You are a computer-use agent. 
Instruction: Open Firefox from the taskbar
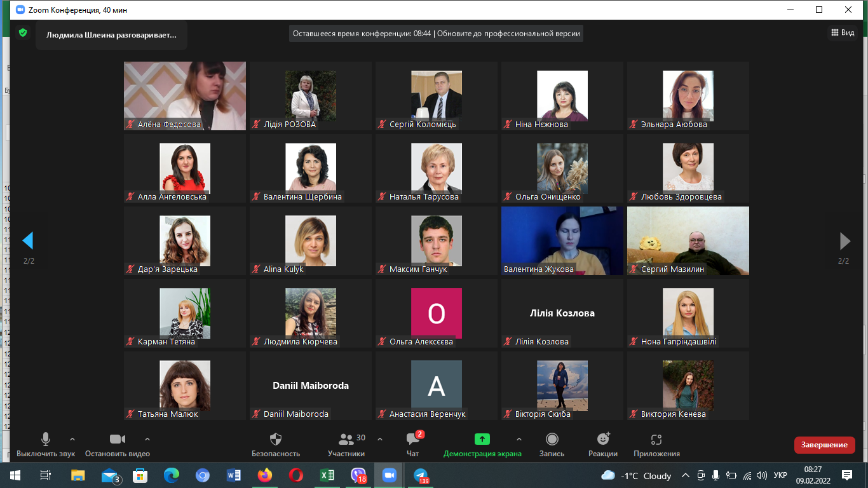(x=265, y=475)
